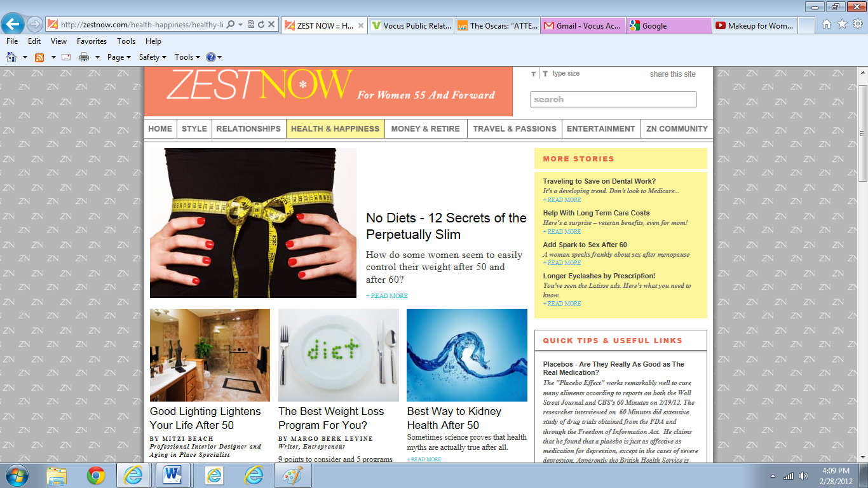Open the measuring tape waist article image

(253, 223)
